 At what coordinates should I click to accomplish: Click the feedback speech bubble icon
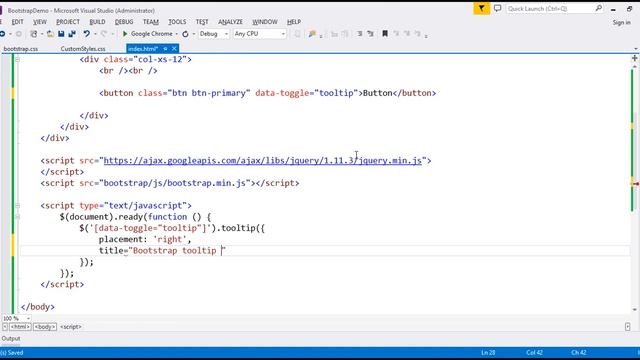pos(498,9)
